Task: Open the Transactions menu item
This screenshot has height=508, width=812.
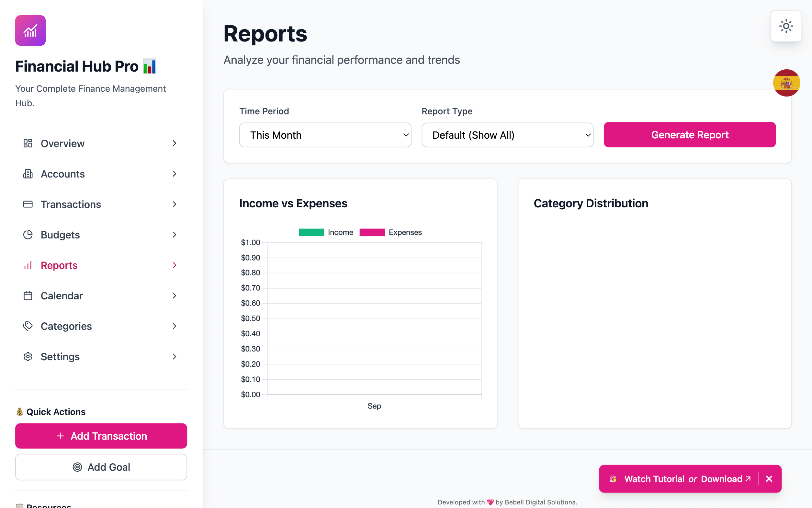Action: [71, 204]
